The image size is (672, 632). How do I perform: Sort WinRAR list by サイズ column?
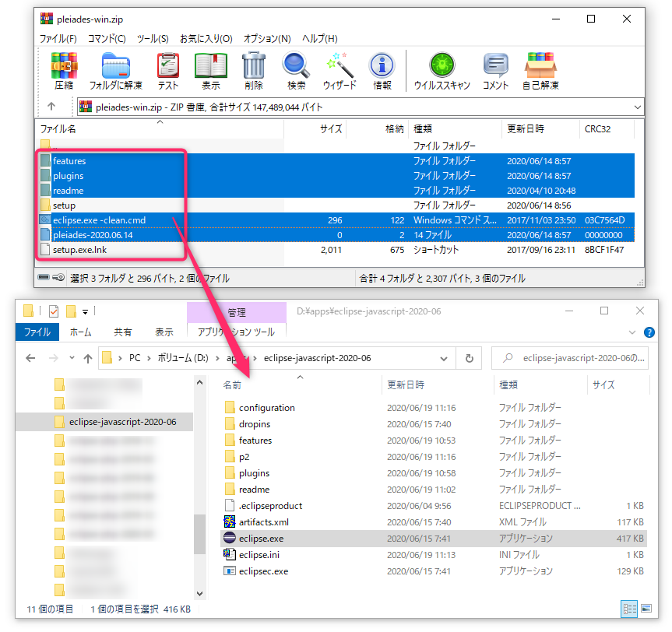click(315, 129)
